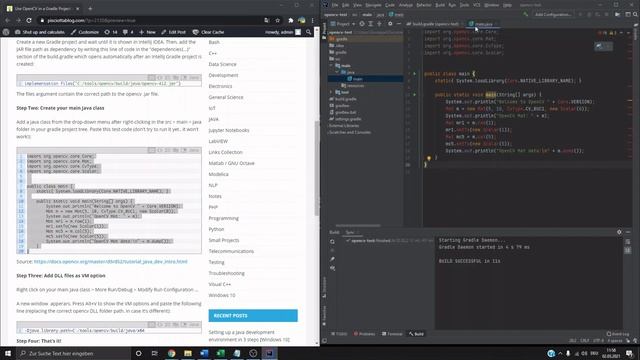Open Chrome from the taskbar
This screenshot has height=360, width=640.
171,353
